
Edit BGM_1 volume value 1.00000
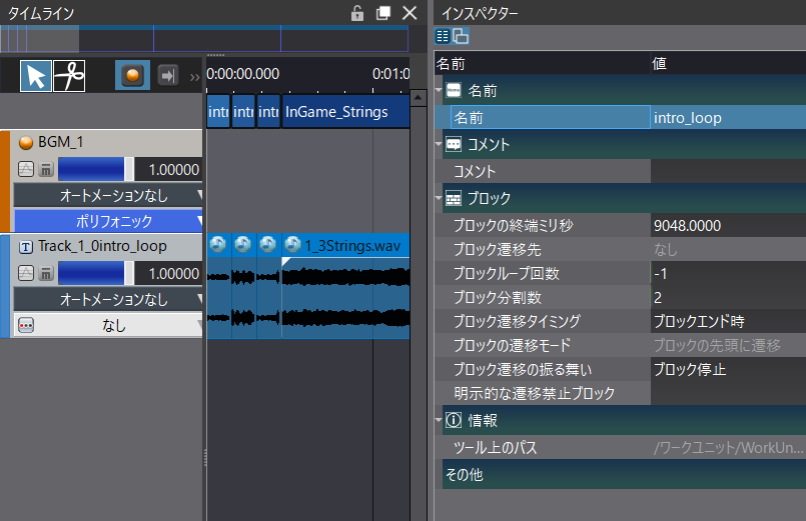pyautogui.click(x=168, y=170)
